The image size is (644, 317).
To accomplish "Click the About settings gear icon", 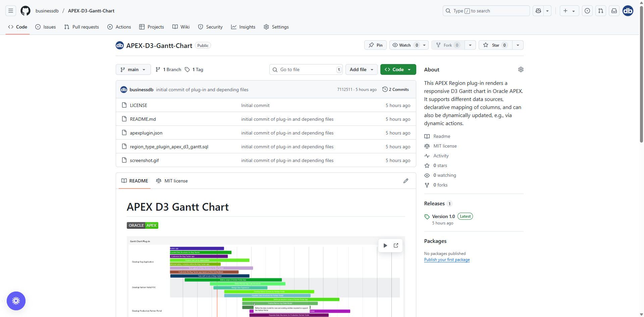I will 521,69.
